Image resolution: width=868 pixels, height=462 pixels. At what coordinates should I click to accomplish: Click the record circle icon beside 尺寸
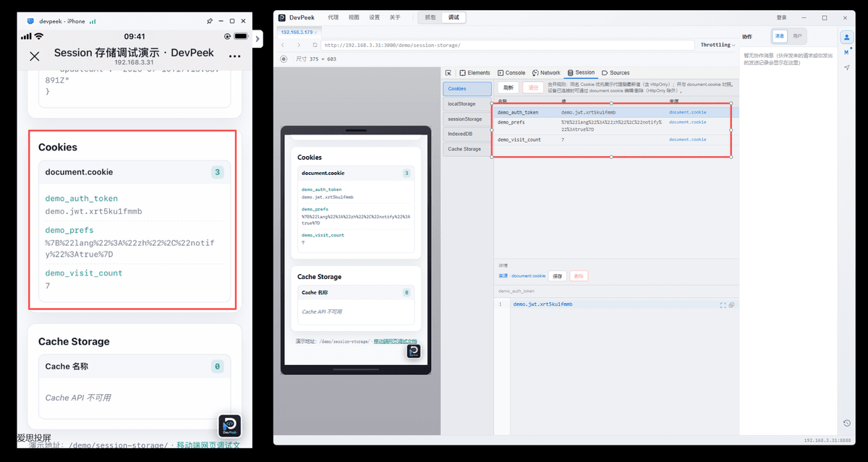pos(284,59)
